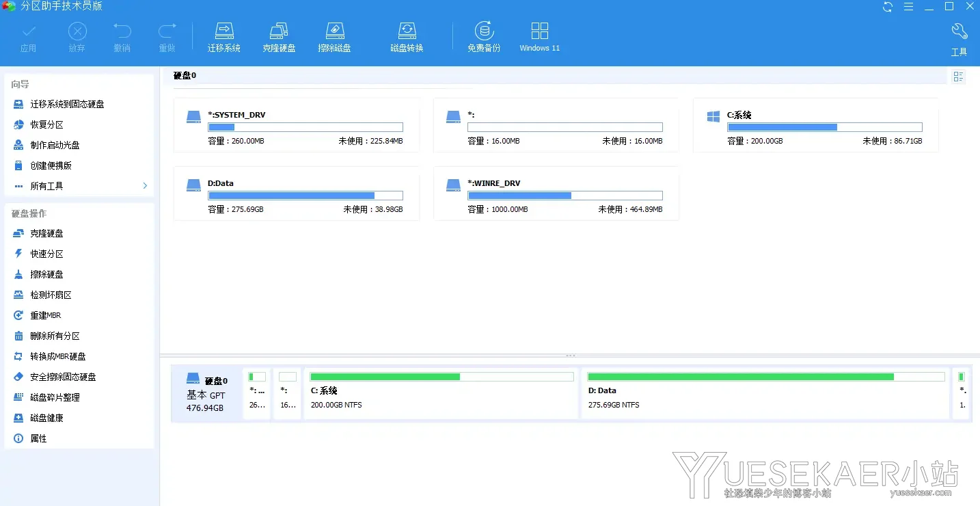Screen dimensions: 980x506
Task: Select 硬盘0 基本 GPT disk block
Action: pyautogui.click(x=206, y=394)
